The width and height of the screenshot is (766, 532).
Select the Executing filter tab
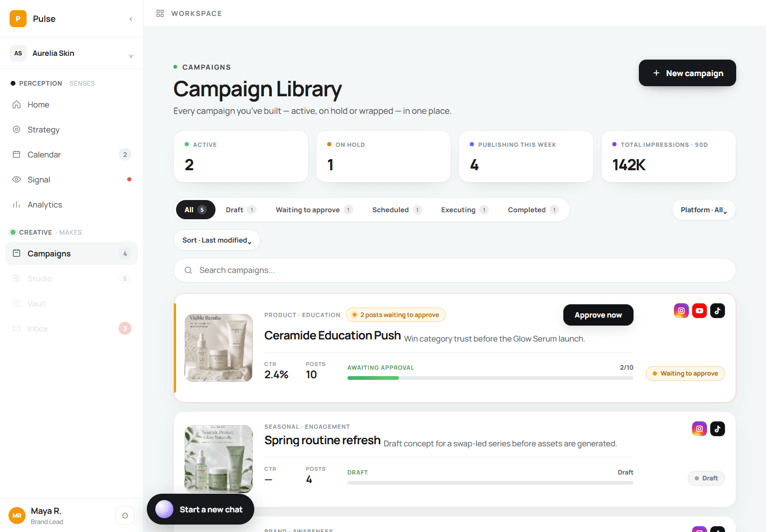[464, 210]
